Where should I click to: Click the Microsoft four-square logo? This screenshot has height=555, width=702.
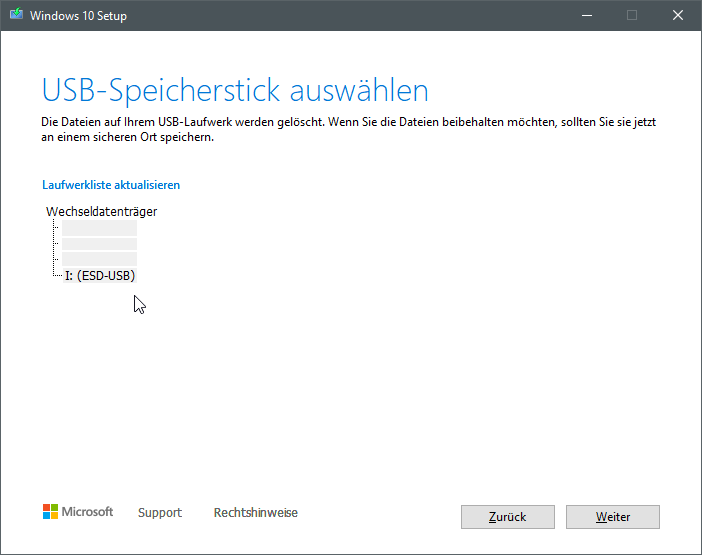click(x=50, y=512)
